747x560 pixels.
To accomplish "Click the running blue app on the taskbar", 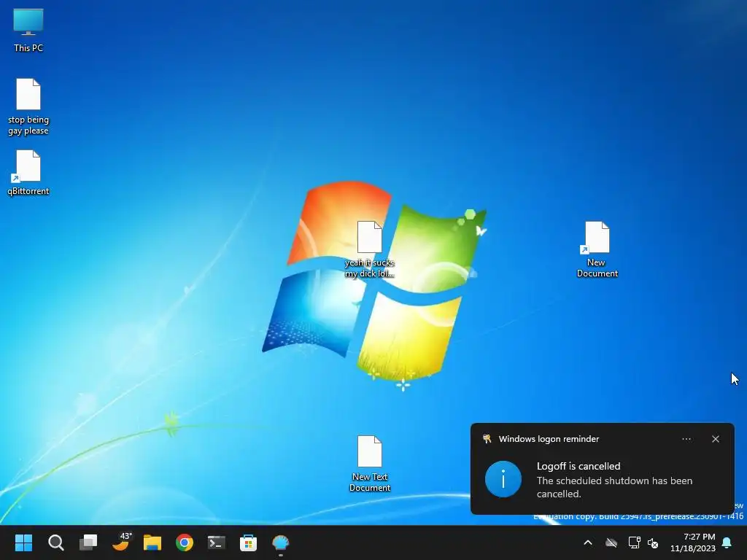I will pos(281,542).
